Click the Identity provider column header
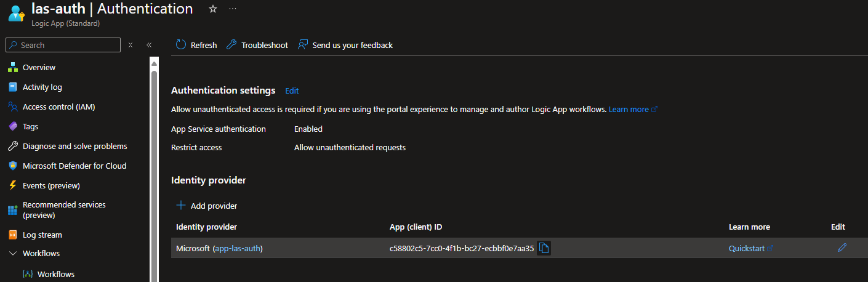868x282 pixels. coord(206,227)
